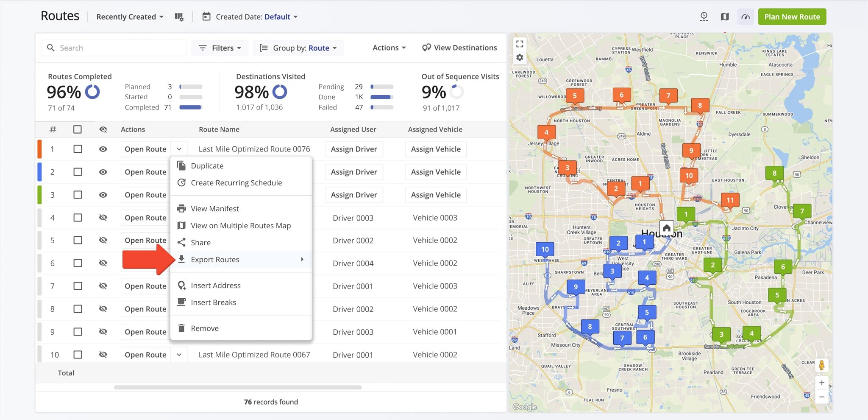Toggle the select-all checkbox in table header
This screenshot has height=420, width=868.
pos(78,129)
